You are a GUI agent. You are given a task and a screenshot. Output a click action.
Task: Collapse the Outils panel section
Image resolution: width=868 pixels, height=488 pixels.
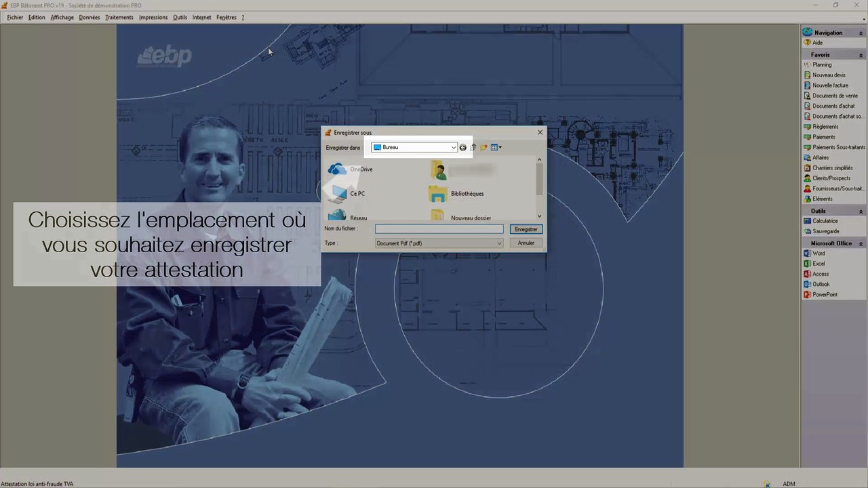861,211
